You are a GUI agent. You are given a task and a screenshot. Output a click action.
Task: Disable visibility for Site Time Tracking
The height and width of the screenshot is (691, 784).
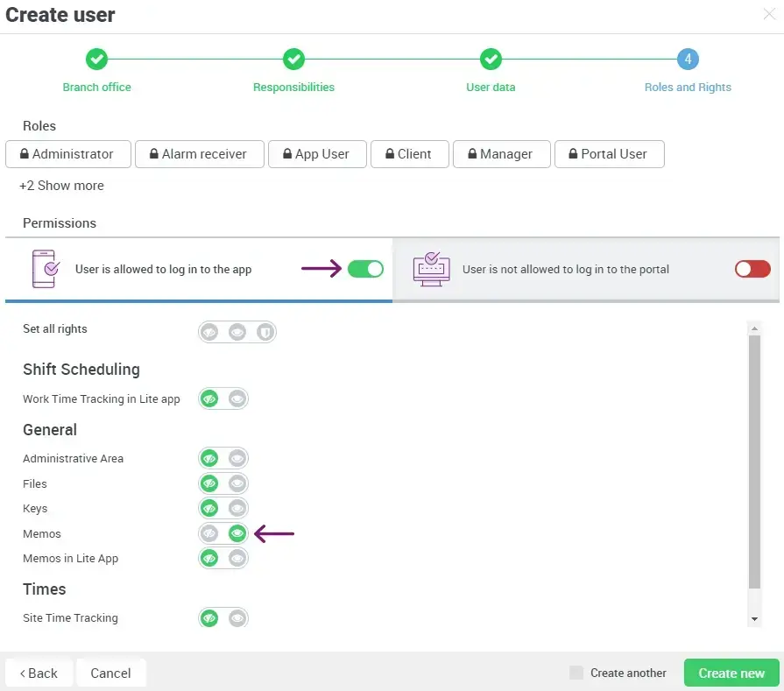(x=209, y=617)
